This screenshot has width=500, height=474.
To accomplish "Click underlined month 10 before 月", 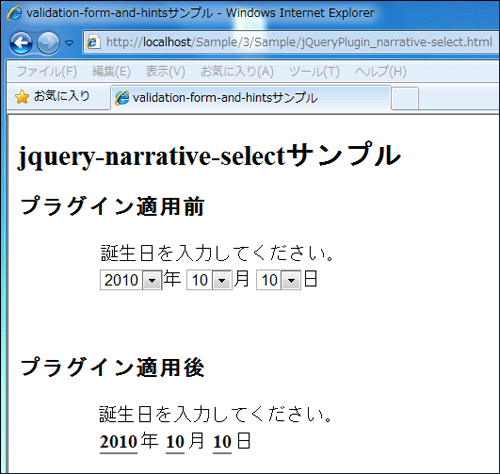I will tap(175, 442).
